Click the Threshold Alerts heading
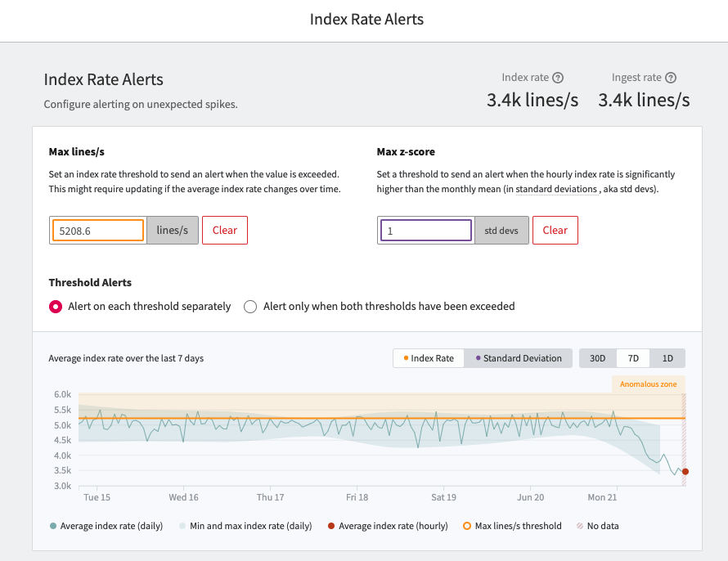Viewport: 728px width, 561px height. 90,283
